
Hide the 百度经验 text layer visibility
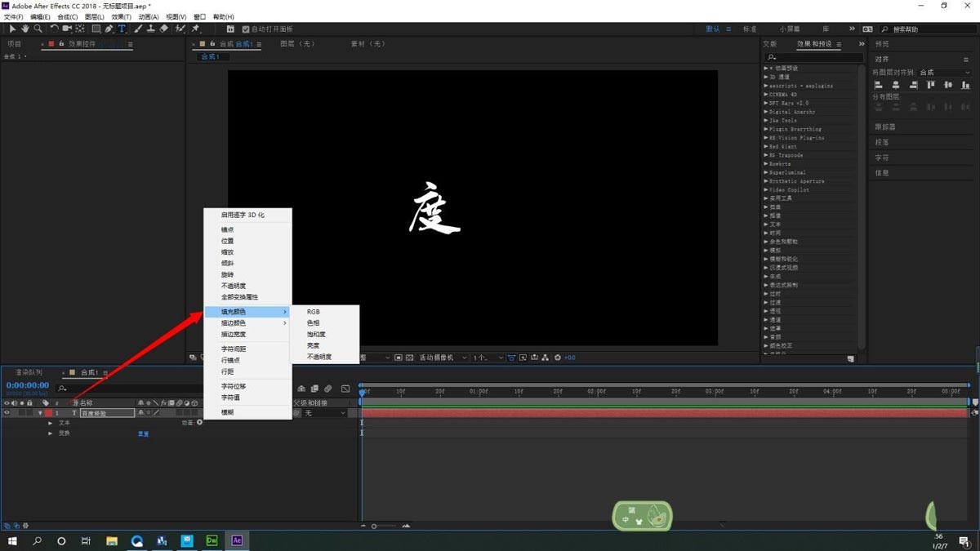point(7,414)
